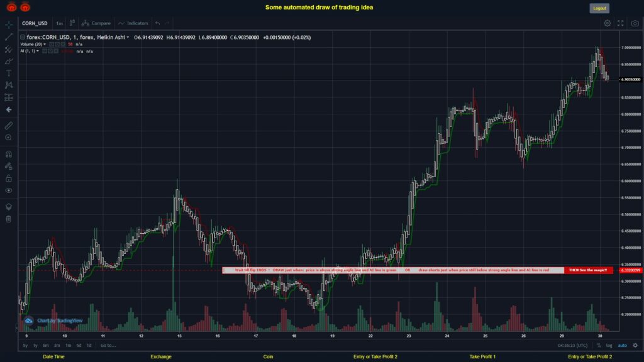Select the crosshair cursor tool
The width and height of the screenshot is (644, 362).
click(x=9, y=25)
